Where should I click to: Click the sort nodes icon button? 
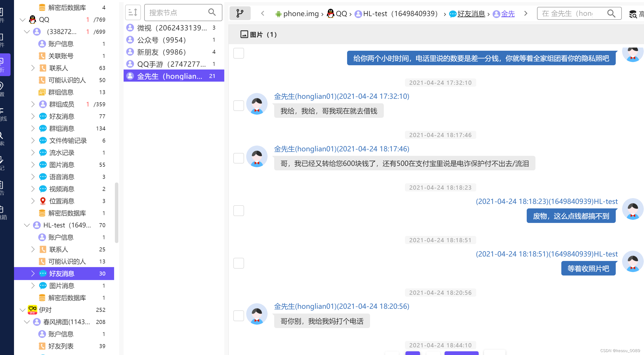pyautogui.click(x=133, y=12)
